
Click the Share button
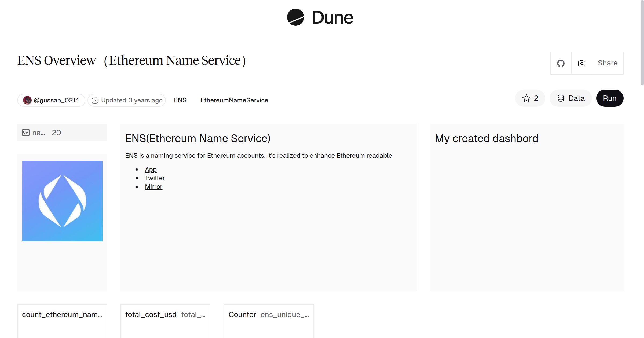tap(608, 63)
